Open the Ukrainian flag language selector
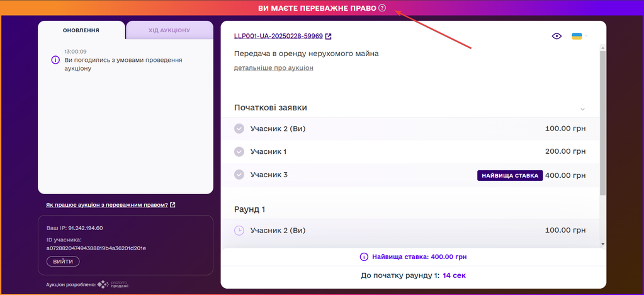644x295 pixels. point(577,36)
